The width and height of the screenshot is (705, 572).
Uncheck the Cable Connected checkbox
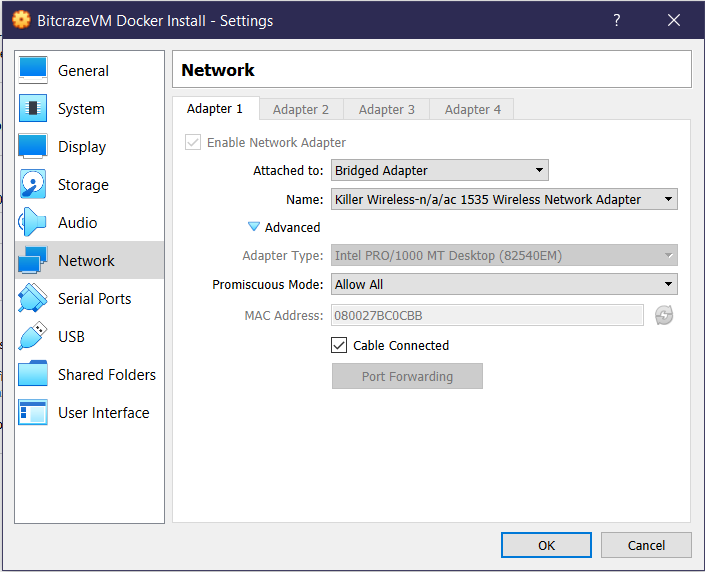click(x=339, y=345)
